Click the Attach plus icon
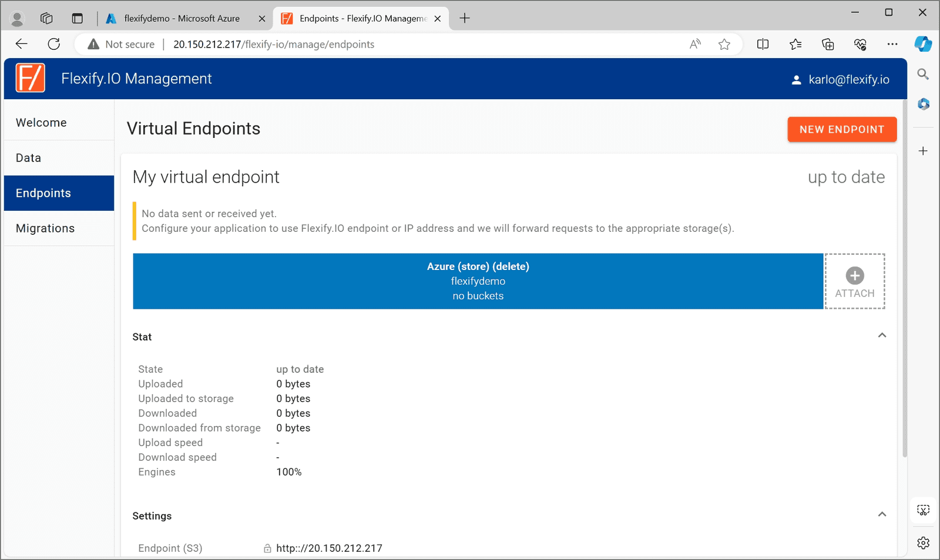This screenshot has width=940, height=560. (855, 274)
